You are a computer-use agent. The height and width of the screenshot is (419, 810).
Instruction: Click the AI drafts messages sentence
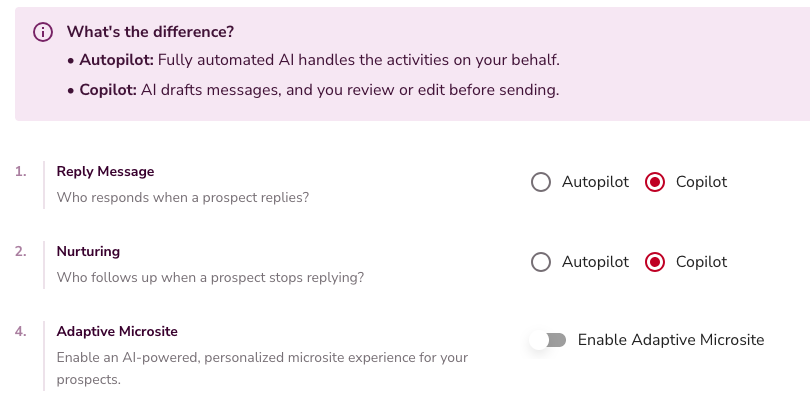click(x=350, y=90)
